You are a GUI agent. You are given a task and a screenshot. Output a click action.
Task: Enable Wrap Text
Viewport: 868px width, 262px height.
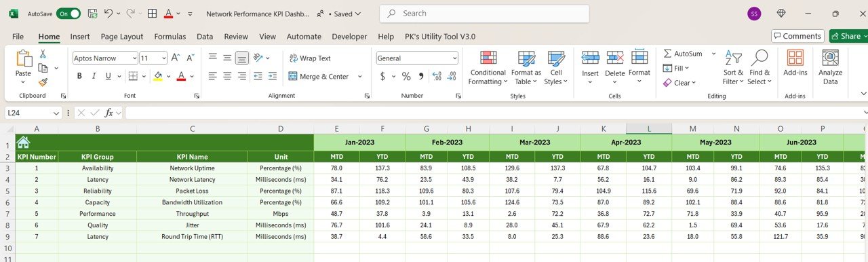310,58
